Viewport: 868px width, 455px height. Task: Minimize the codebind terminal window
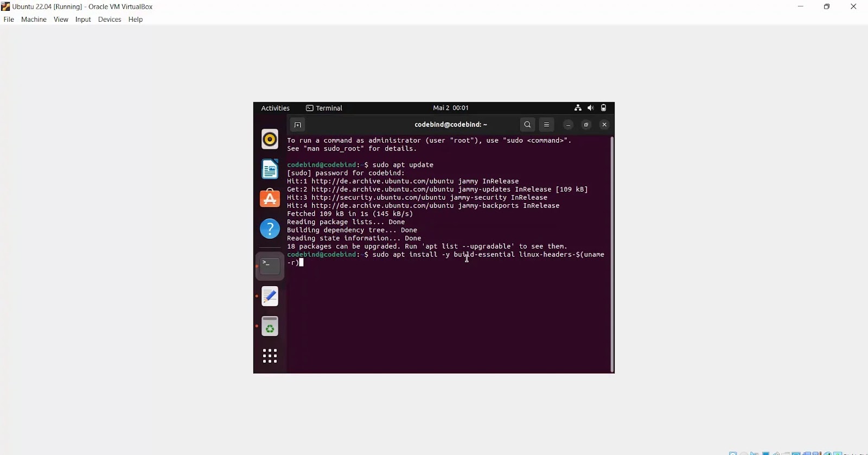tap(568, 125)
